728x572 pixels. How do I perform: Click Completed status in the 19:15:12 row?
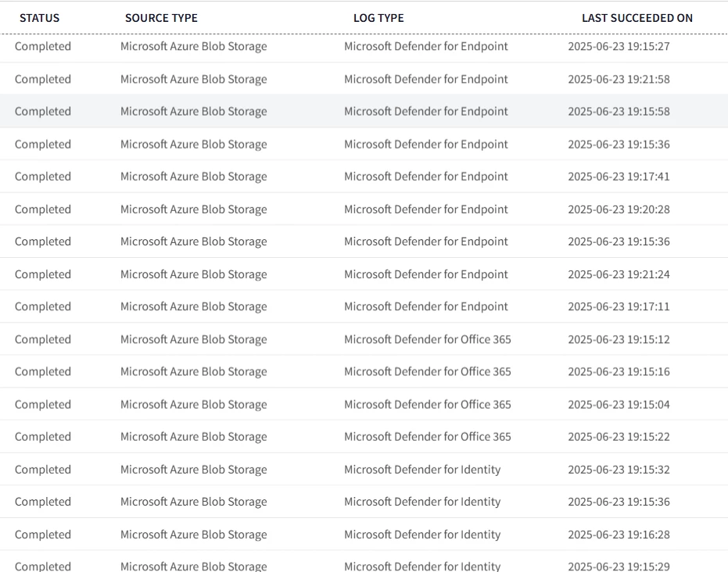pos(43,340)
